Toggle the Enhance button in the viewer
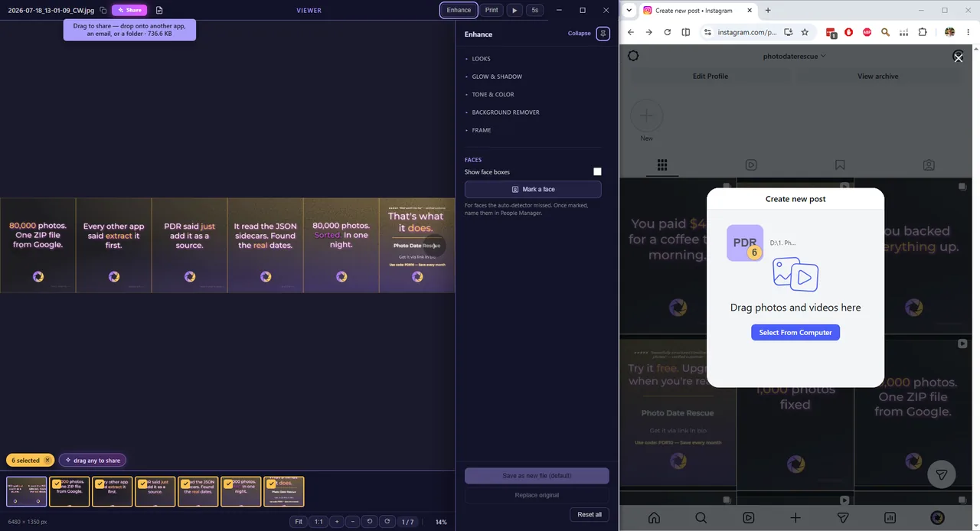The height and width of the screenshot is (531, 980). 459,10
